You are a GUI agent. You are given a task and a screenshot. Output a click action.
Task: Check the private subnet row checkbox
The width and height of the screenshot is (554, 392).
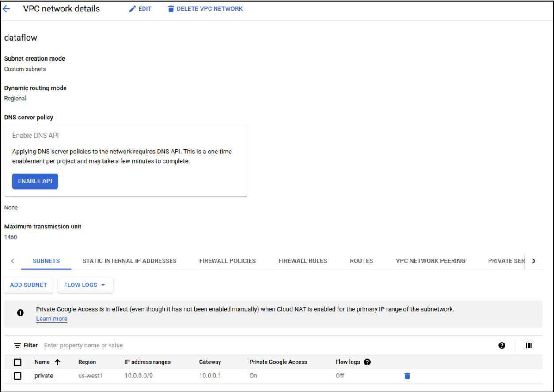point(18,376)
